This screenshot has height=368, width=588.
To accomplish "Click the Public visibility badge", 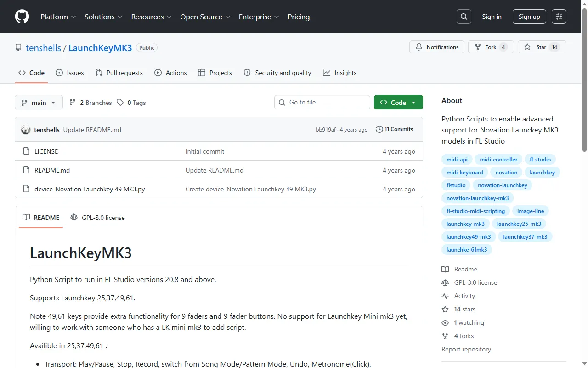I will pos(147,48).
